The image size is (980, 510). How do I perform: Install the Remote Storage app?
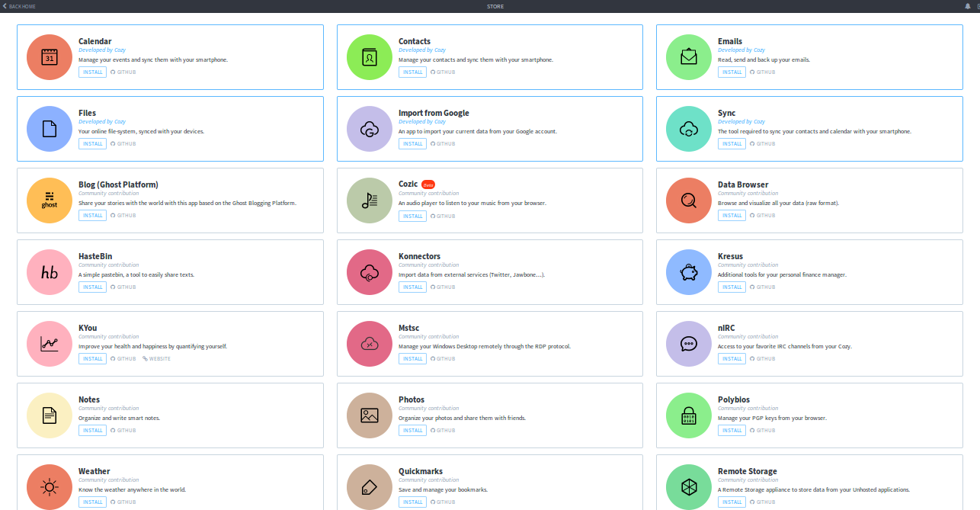(732, 502)
